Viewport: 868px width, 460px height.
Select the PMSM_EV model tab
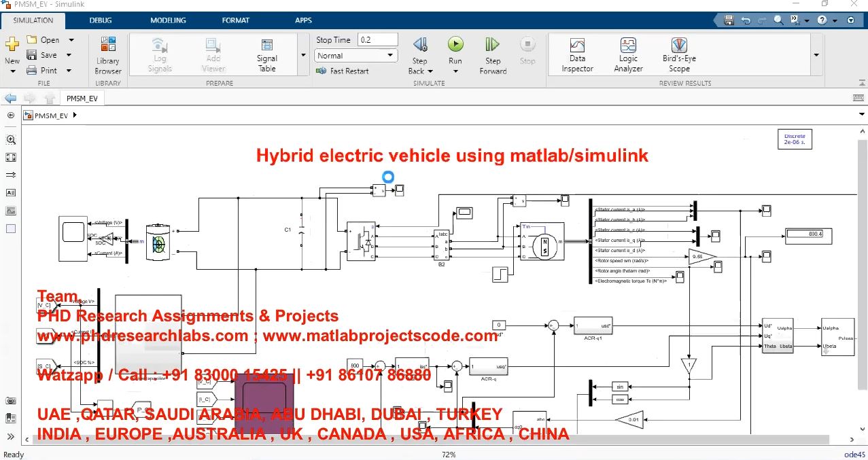(x=82, y=99)
